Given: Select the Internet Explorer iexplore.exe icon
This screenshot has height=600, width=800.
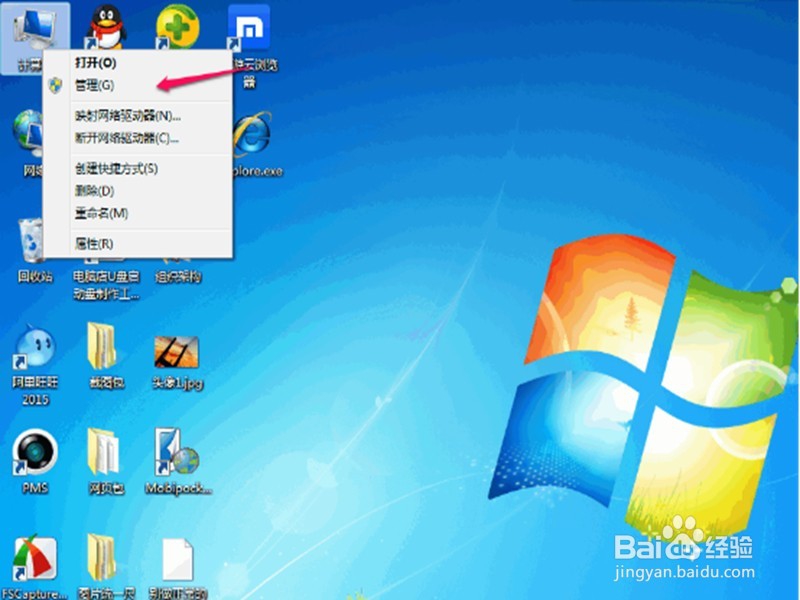Looking at the screenshot, I should click(252, 134).
